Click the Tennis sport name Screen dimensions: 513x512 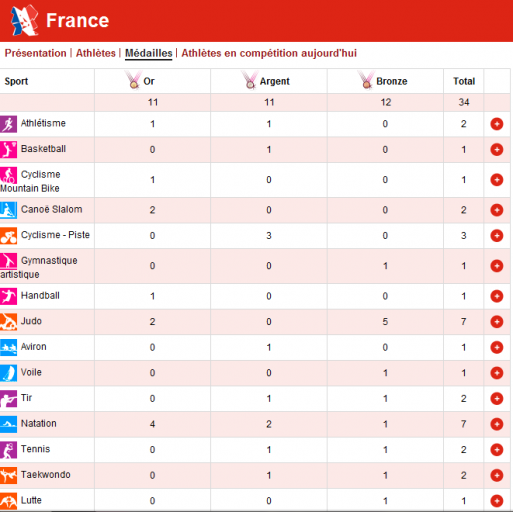[x=35, y=449]
